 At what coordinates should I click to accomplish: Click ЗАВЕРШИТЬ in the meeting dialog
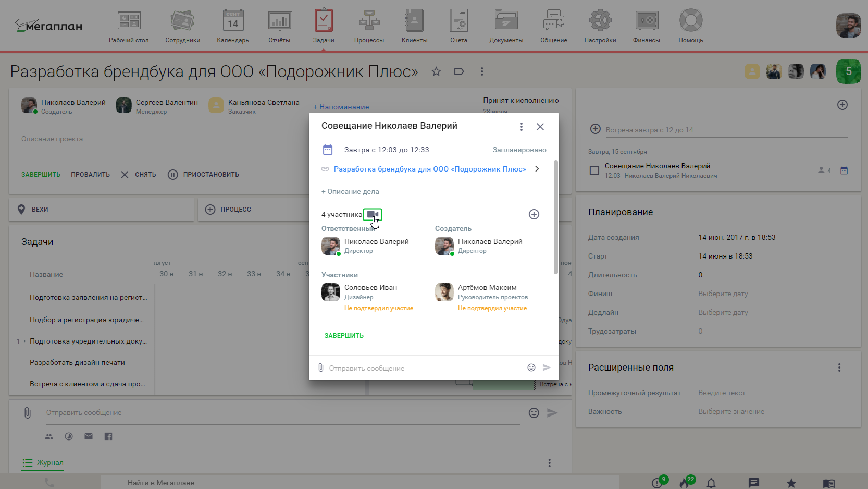tap(344, 336)
